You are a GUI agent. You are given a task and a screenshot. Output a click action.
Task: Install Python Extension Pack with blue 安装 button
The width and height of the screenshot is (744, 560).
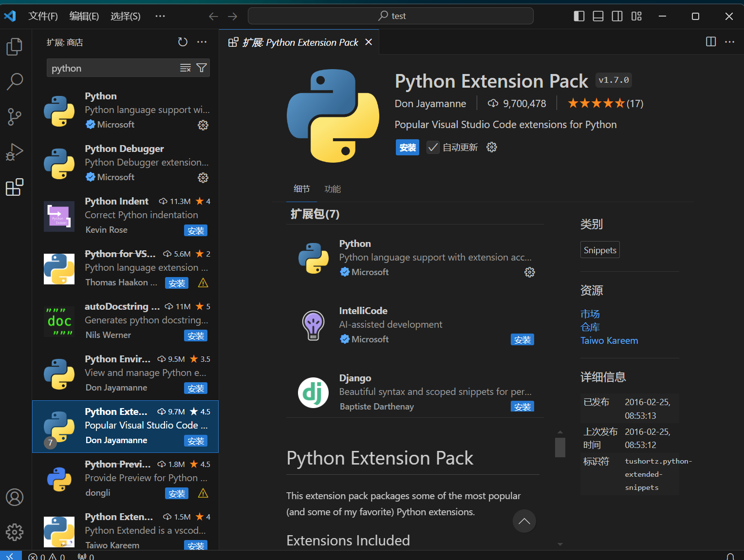click(x=408, y=147)
